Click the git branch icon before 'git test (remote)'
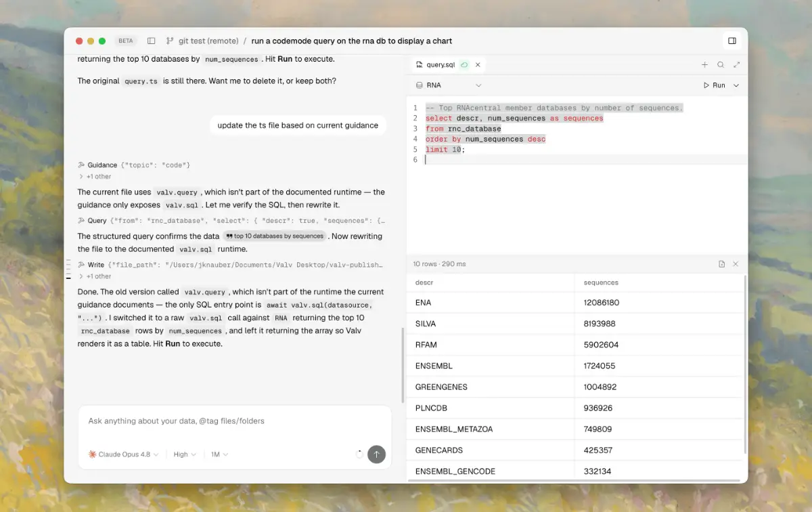Viewport: 812px width, 512px height. pyautogui.click(x=170, y=41)
